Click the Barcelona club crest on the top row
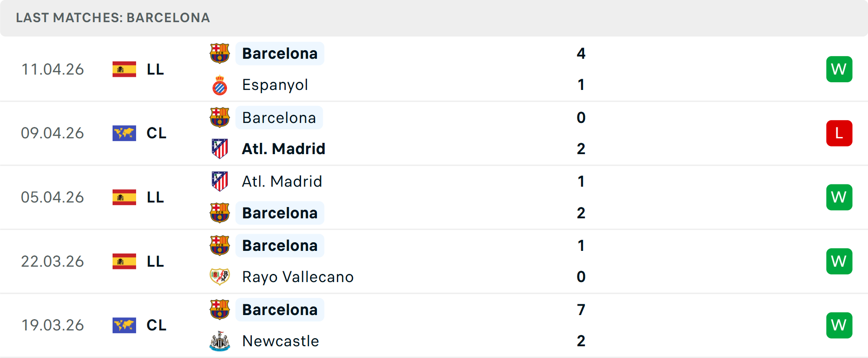Viewport: 868px width, 358px height. pos(220,53)
